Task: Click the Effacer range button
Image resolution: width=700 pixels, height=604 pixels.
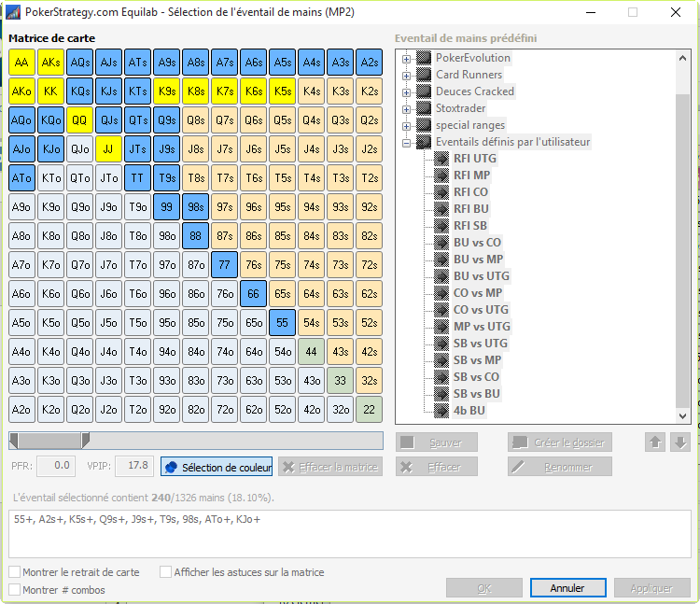Action: tap(437, 467)
